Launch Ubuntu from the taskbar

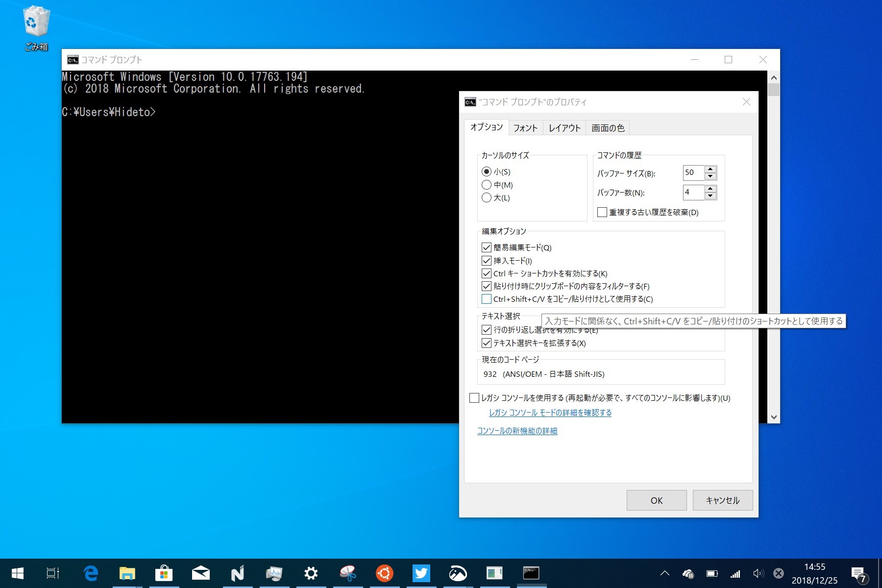385,573
